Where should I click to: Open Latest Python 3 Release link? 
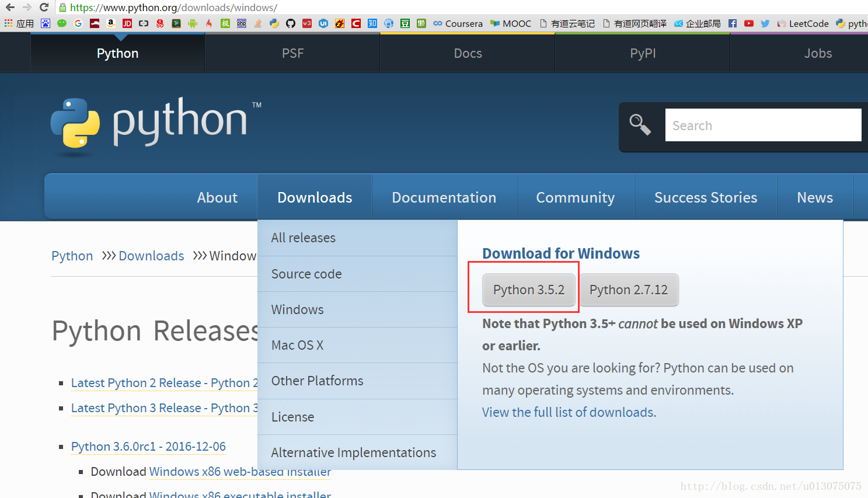click(x=165, y=408)
